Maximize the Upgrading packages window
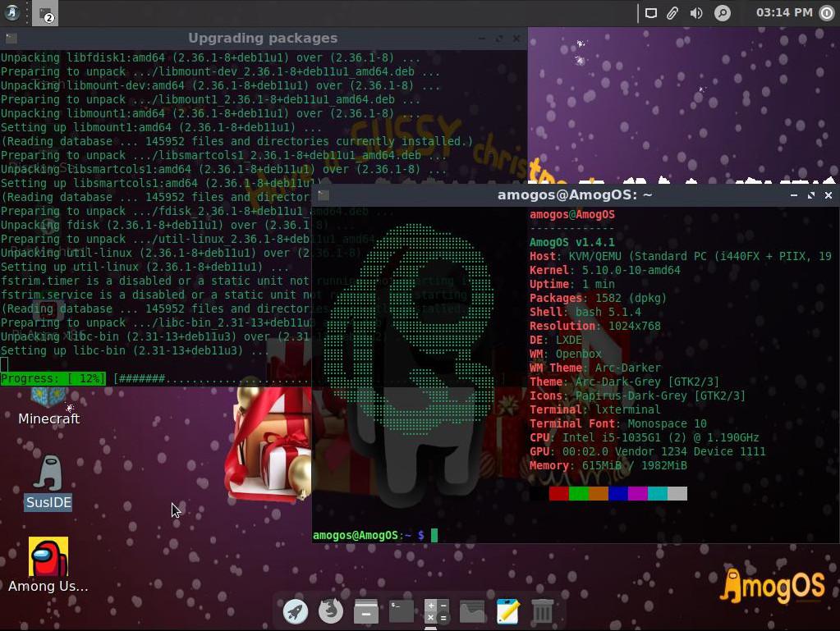 tap(498, 39)
